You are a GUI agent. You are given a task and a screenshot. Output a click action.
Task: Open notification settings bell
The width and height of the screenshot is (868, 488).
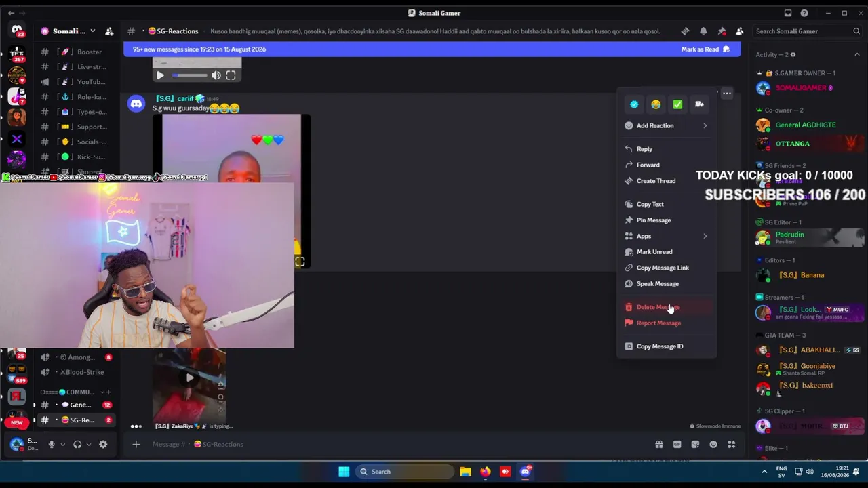(x=703, y=31)
